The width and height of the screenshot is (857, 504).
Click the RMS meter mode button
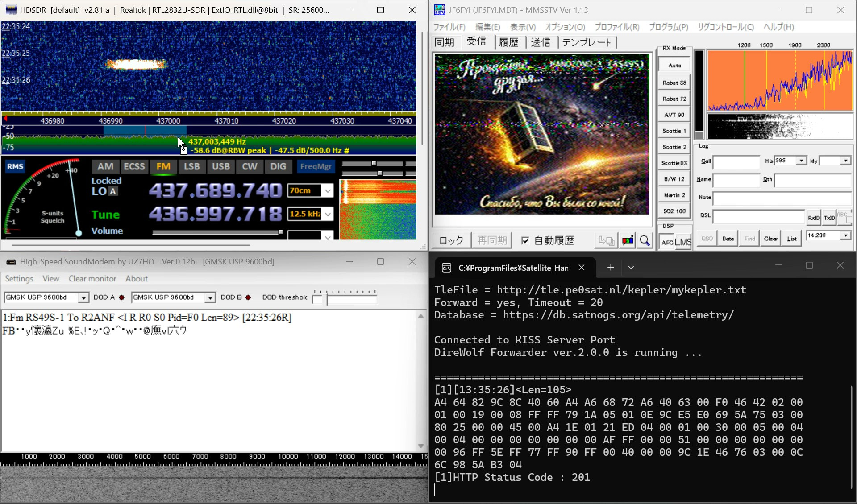coord(15,166)
